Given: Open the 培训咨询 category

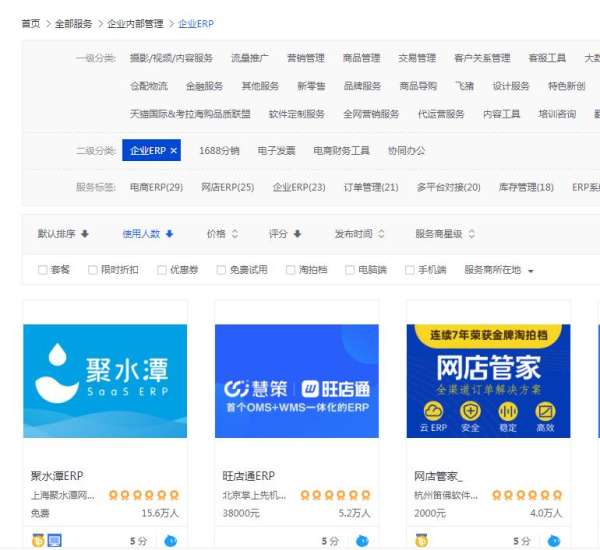Looking at the screenshot, I should tap(557, 114).
